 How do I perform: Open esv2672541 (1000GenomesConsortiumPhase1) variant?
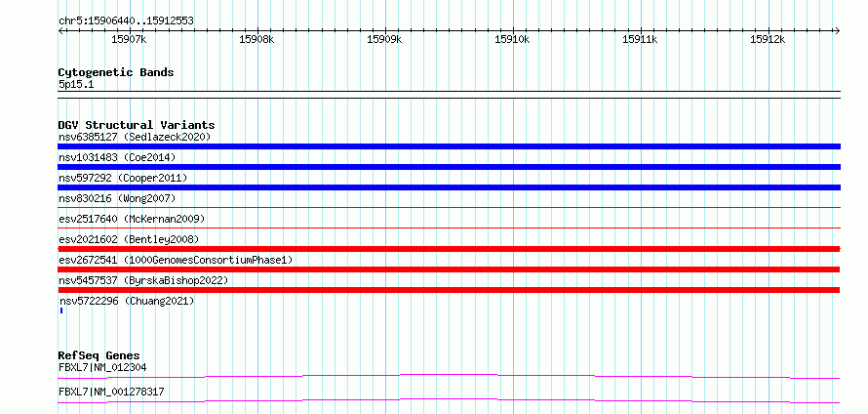click(176, 260)
